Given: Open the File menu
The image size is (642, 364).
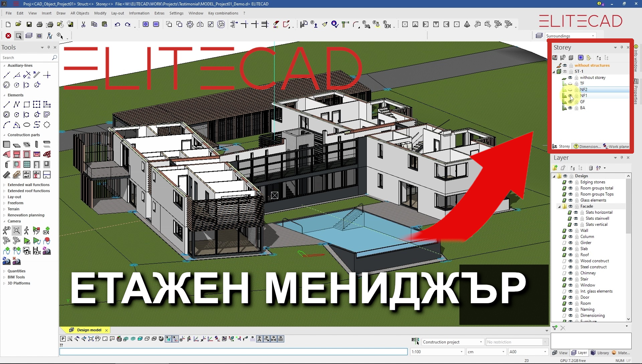Looking at the screenshot, I should [x=9, y=13].
